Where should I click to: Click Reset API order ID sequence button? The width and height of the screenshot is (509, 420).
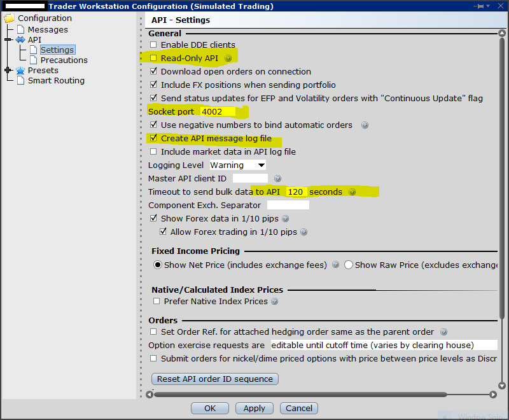pos(215,379)
